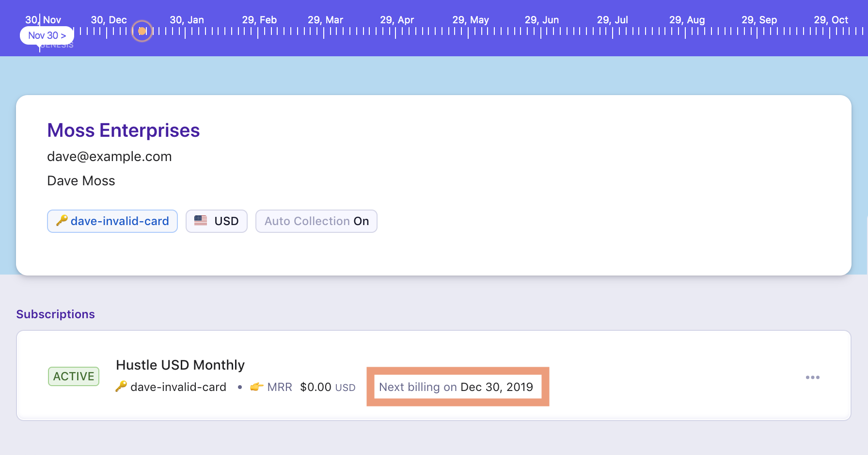Screen dimensions: 868x455
Task: Click the dave@example.com email address
Action: click(x=109, y=156)
